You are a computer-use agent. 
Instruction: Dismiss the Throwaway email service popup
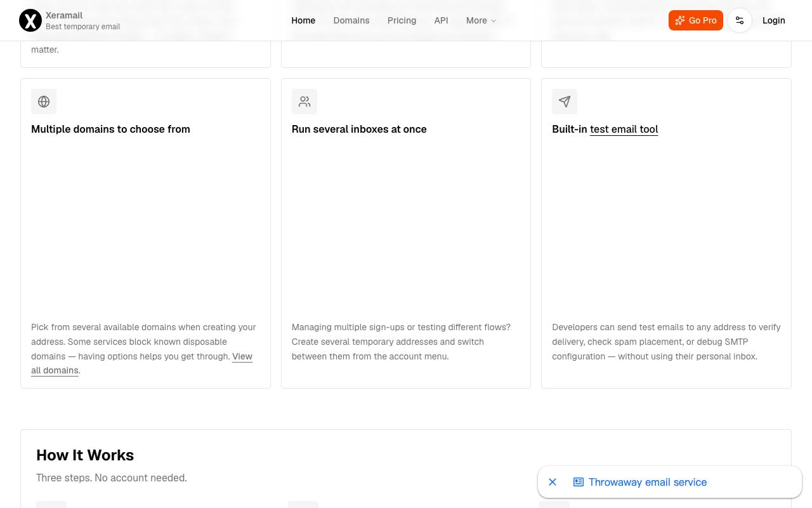tap(553, 482)
